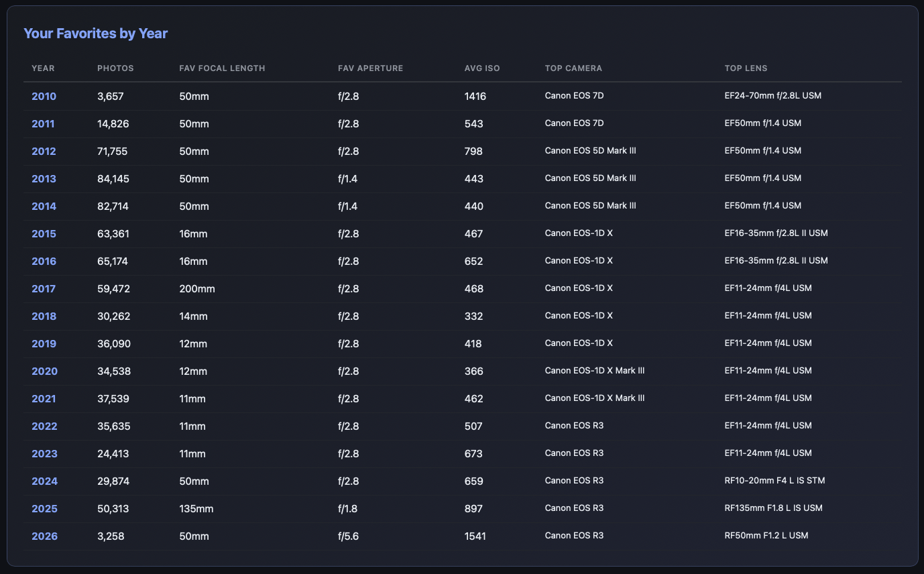Click the Fav Aperture column header
924x574 pixels.
click(x=370, y=68)
